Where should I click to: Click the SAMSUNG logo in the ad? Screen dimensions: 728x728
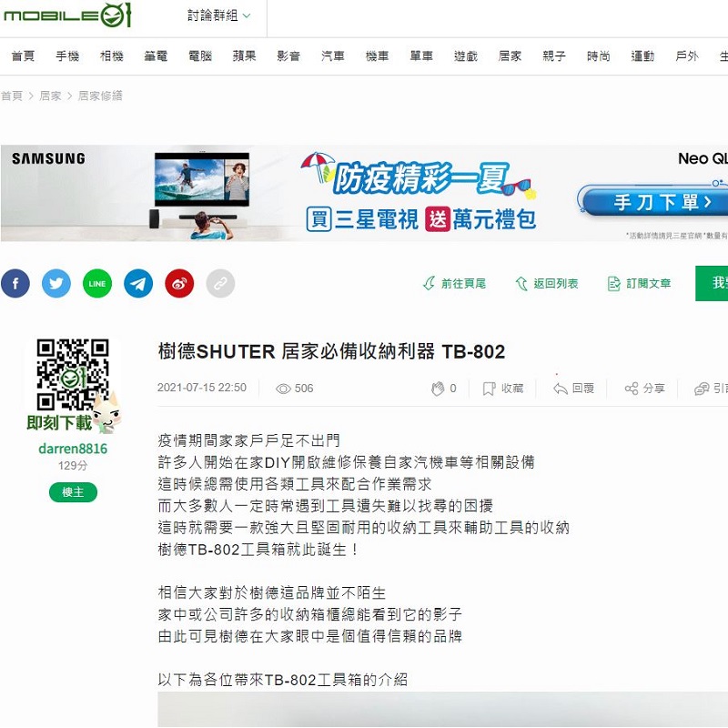pos(48,158)
